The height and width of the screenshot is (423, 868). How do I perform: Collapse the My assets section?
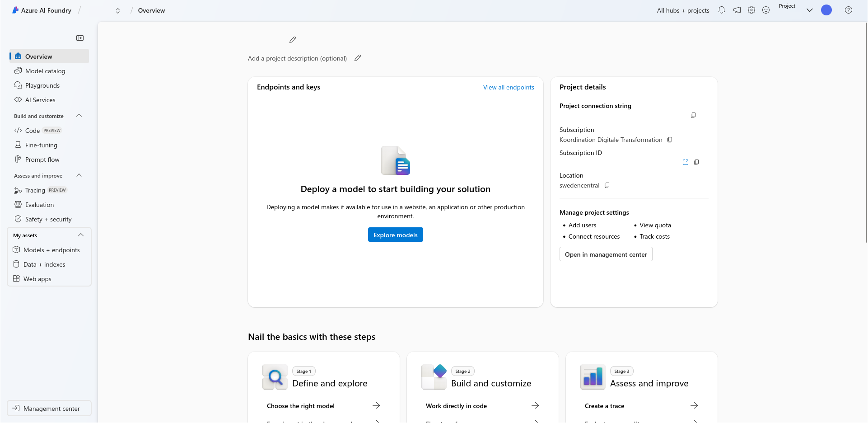coord(81,235)
